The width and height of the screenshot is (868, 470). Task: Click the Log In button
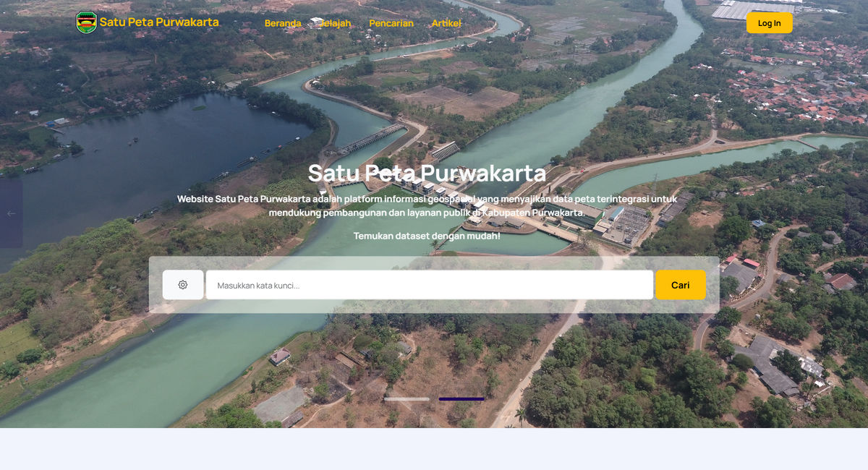click(x=769, y=23)
